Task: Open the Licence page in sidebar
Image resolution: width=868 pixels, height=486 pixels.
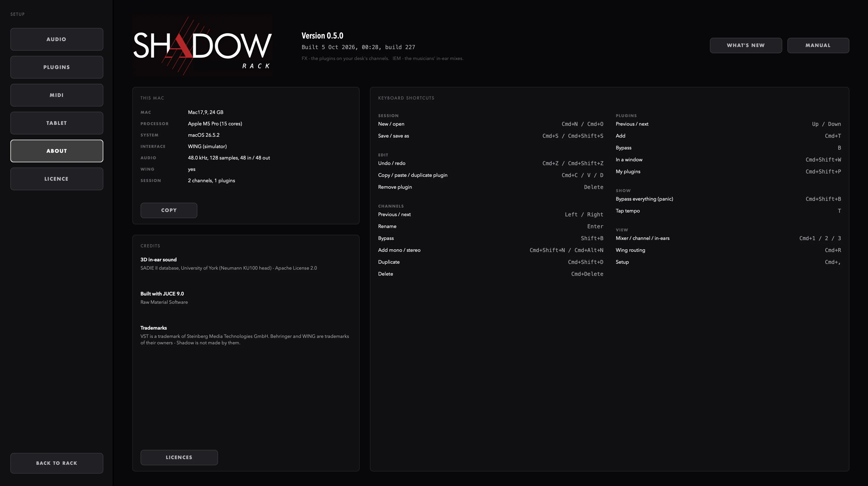Action: coord(57,179)
